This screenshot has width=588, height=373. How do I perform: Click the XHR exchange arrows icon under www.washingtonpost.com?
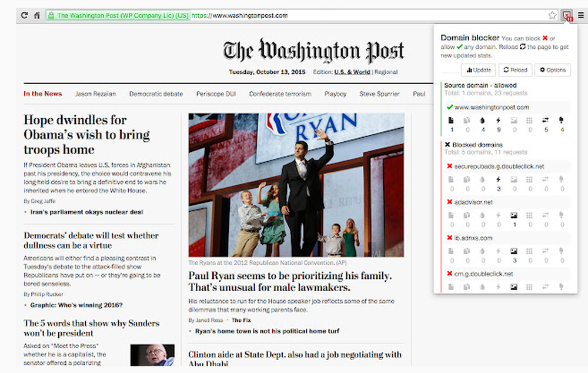point(546,120)
